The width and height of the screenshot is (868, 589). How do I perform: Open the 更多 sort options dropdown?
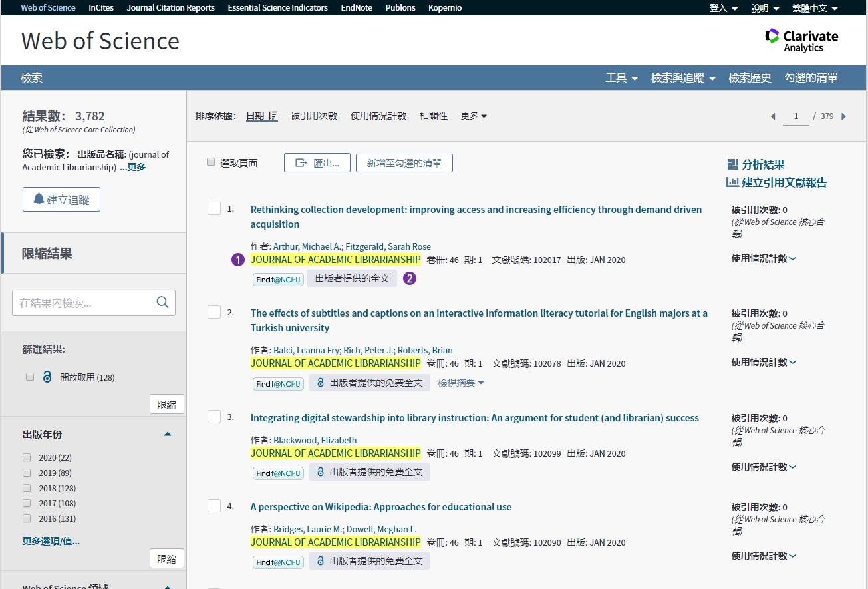[x=474, y=116]
